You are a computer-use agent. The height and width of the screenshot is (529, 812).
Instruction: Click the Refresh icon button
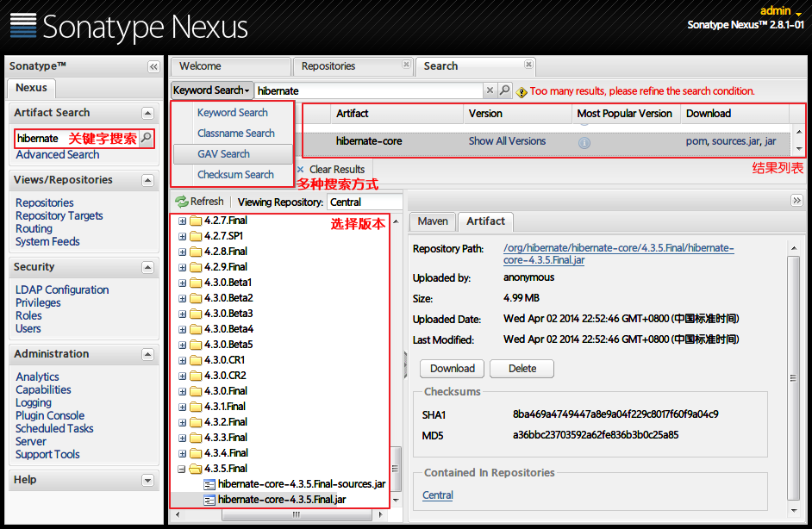[181, 202]
